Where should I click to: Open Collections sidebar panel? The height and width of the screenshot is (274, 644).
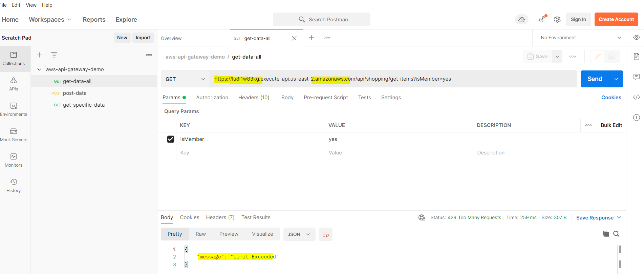[x=14, y=59]
